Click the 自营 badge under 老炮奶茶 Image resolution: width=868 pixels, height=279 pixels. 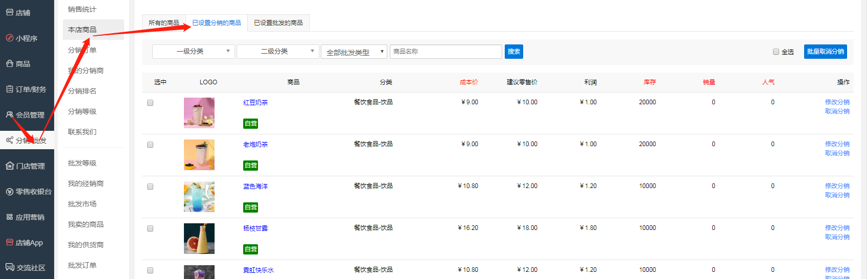point(251,166)
